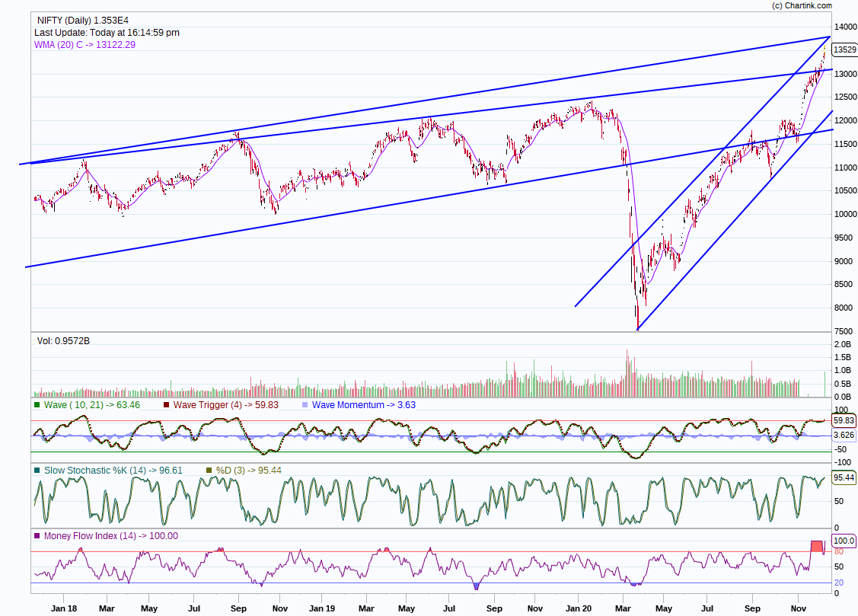Image resolution: width=858 pixels, height=616 pixels.
Task: Select the Jan 19 date on time axis
Action: click(x=321, y=608)
